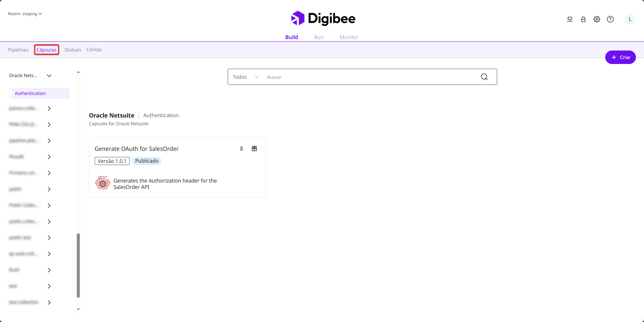This screenshot has height=322, width=644.
Task: Click the Digibee logo
Action: pos(323,19)
